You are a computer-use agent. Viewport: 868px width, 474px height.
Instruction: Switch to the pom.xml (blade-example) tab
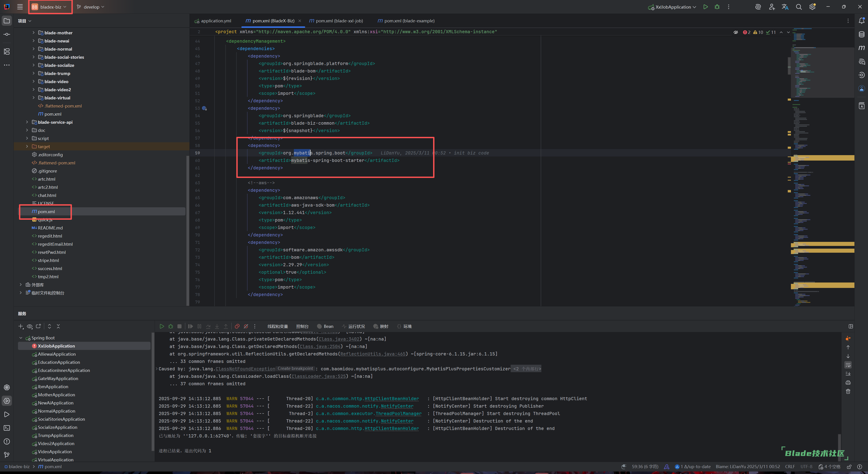coord(406,21)
